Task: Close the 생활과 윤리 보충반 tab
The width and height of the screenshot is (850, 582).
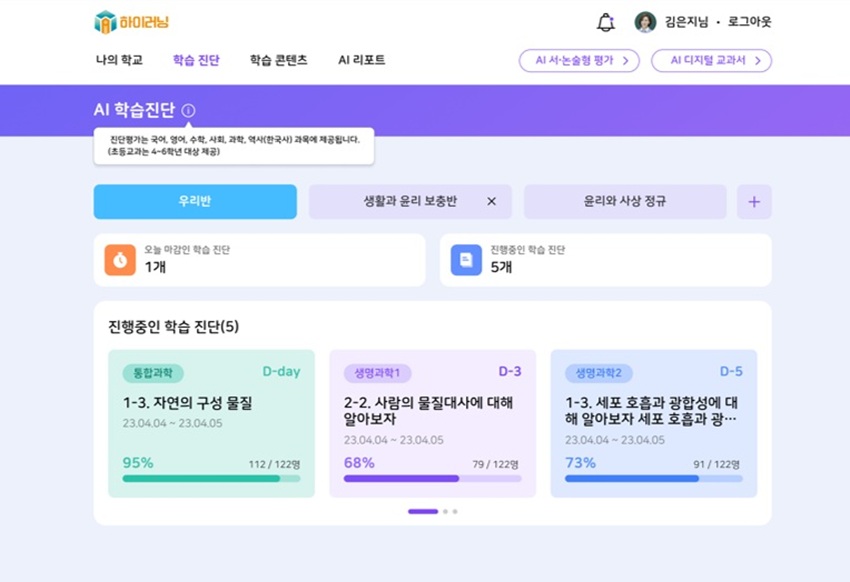Action: (491, 202)
